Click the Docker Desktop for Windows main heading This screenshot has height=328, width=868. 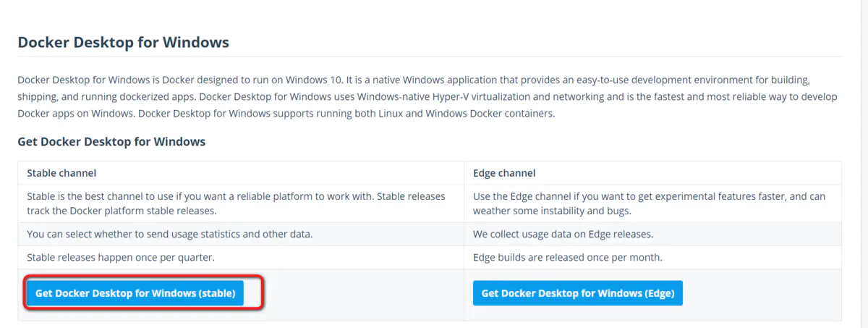[x=123, y=43]
